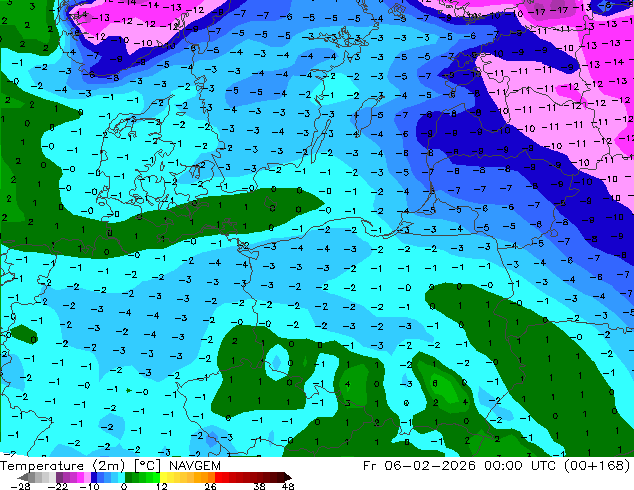Screen dimensions: 634x490
Task: Click the "38" legend scale value
Action: pyautogui.click(x=261, y=486)
